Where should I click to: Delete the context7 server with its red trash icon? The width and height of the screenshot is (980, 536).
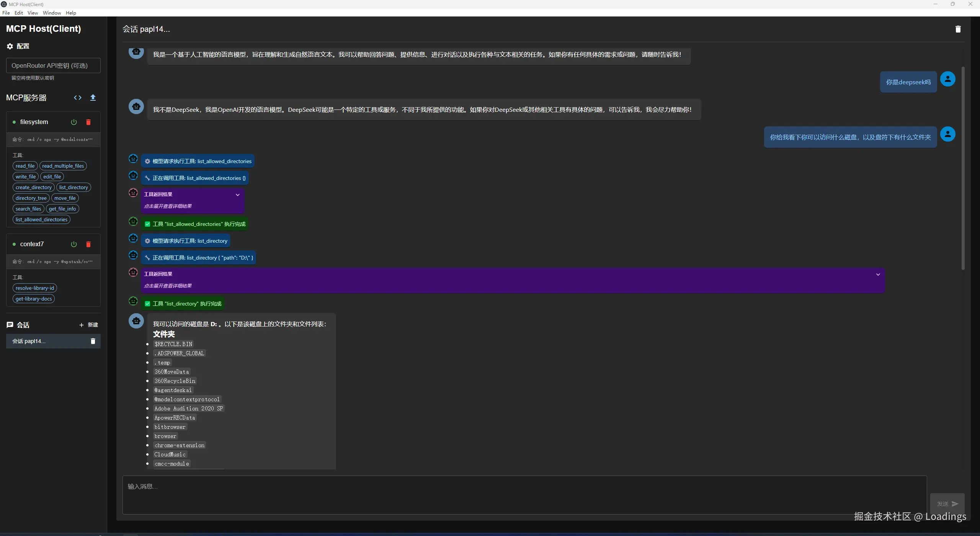(88, 244)
